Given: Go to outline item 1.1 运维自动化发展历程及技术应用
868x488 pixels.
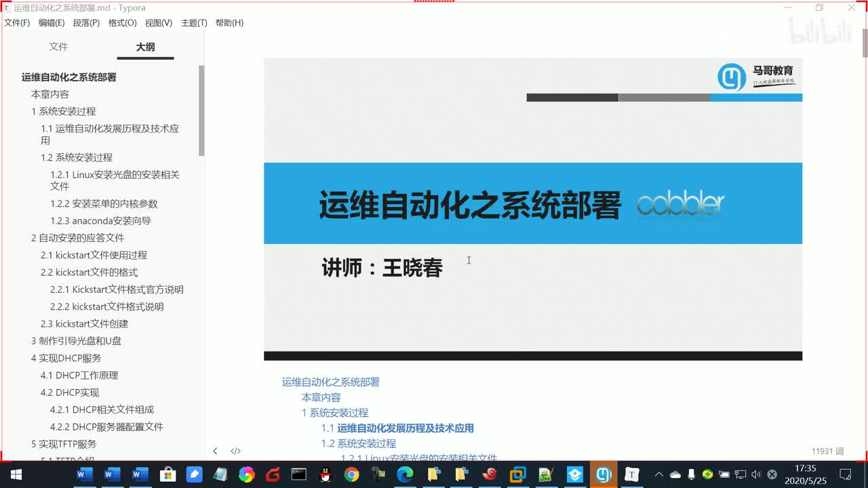Looking at the screenshot, I should [110, 134].
